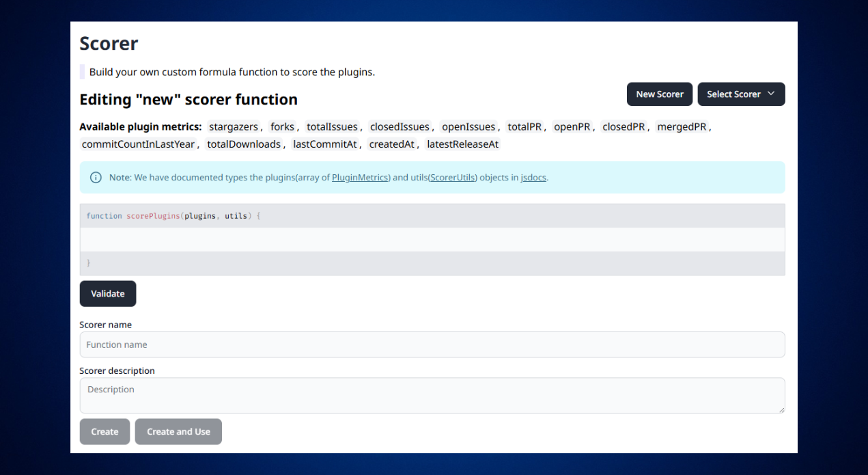Select the commitCountInLastYear metric chip
The image size is (868, 475).
click(x=138, y=144)
